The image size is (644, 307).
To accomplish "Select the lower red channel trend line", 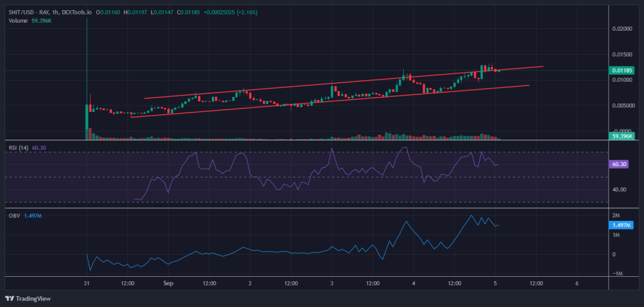I will [x=330, y=101].
